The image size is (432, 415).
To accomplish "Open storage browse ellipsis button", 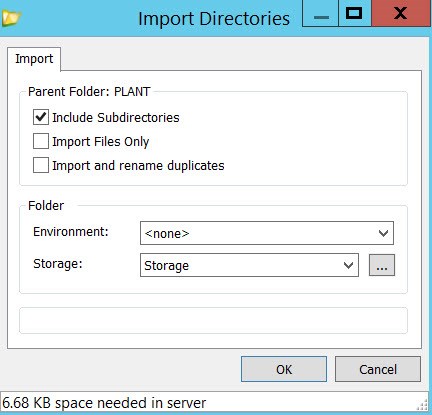I will pos(382,265).
